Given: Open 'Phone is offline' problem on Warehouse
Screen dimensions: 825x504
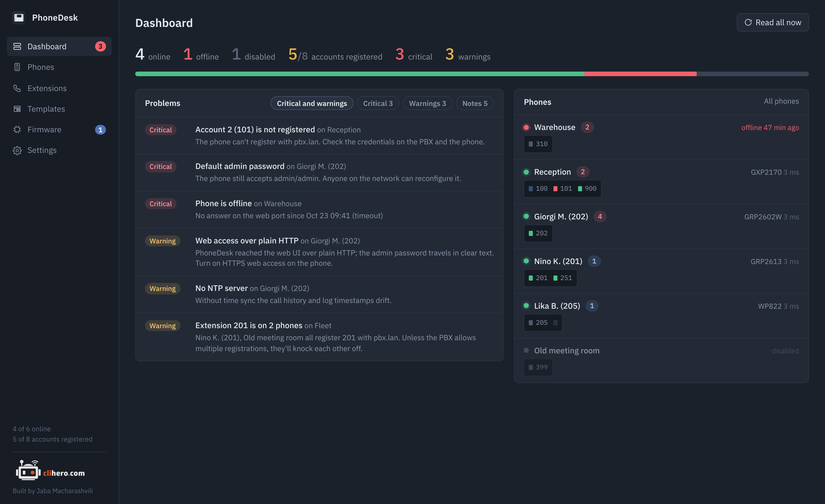Looking at the screenshot, I should (319, 210).
